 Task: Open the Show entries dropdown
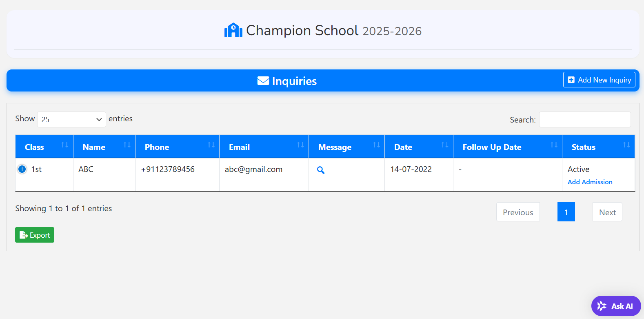pyautogui.click(x=71, y=119)
